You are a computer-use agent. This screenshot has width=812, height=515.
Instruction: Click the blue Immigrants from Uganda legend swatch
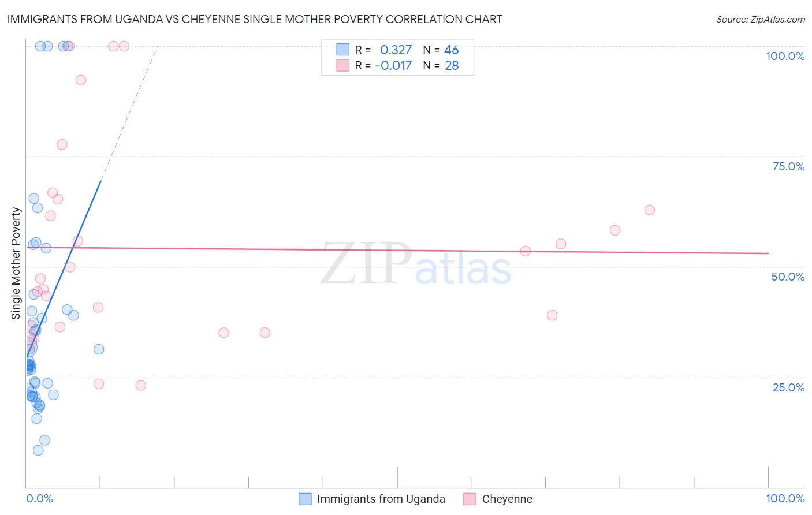click(305, 499)
